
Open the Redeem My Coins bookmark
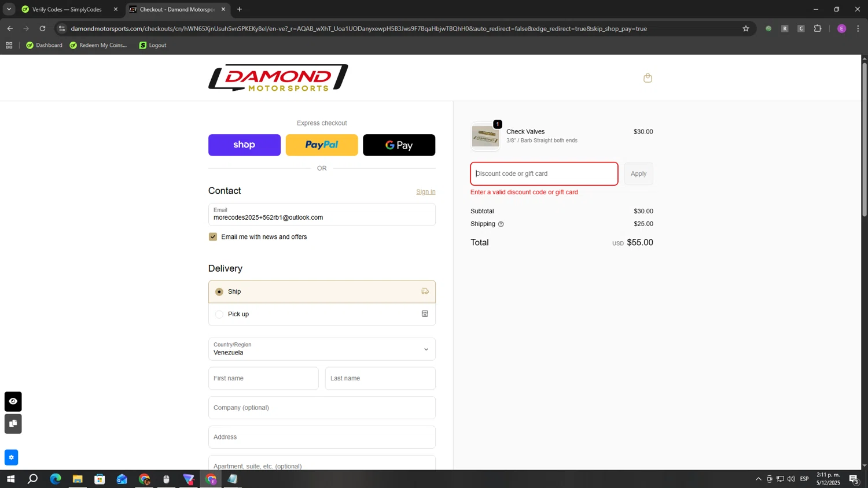click(x=98, y=45)
